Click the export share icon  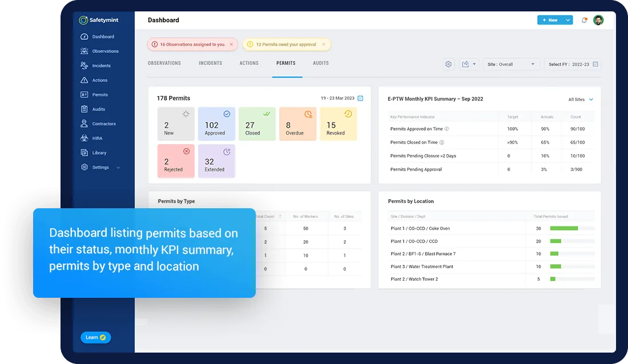(465, 64)
